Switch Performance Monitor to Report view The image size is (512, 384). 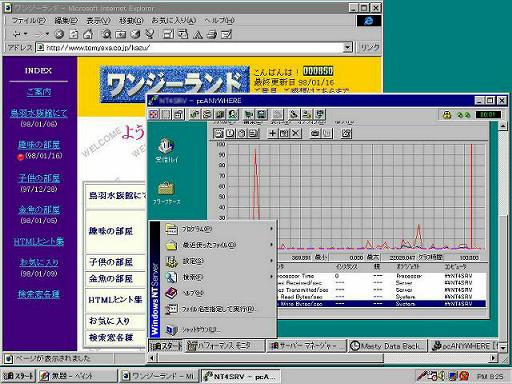[x=254, y=133]
